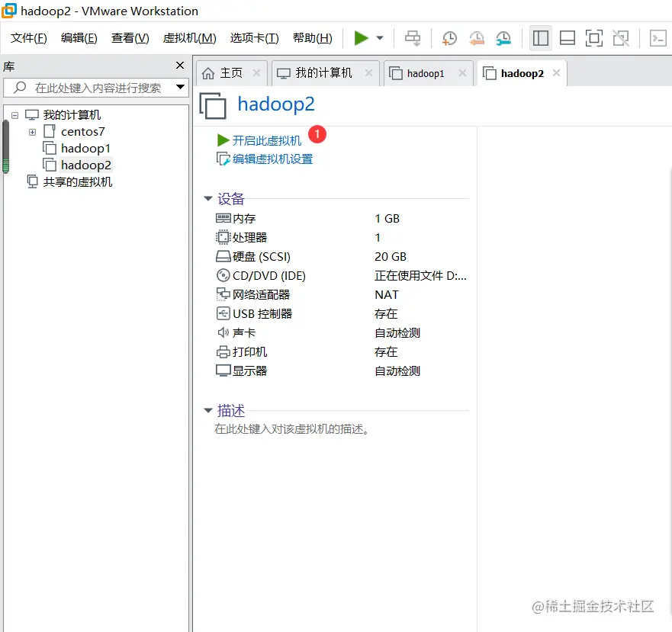Screen dimensions: 672x632
Task: Click the 编辑虚拟机设置 wrench icon
Action: pyautogui.click(x=223, y=159)
